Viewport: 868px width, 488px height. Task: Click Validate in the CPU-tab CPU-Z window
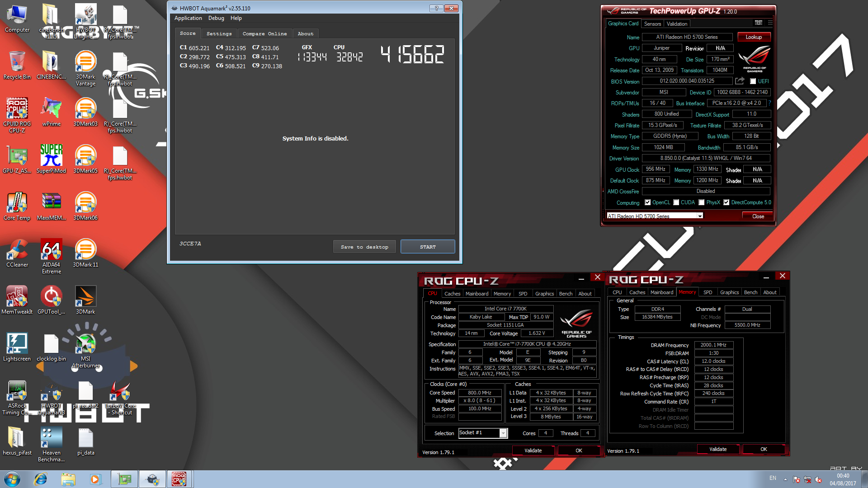coord(533,450)
